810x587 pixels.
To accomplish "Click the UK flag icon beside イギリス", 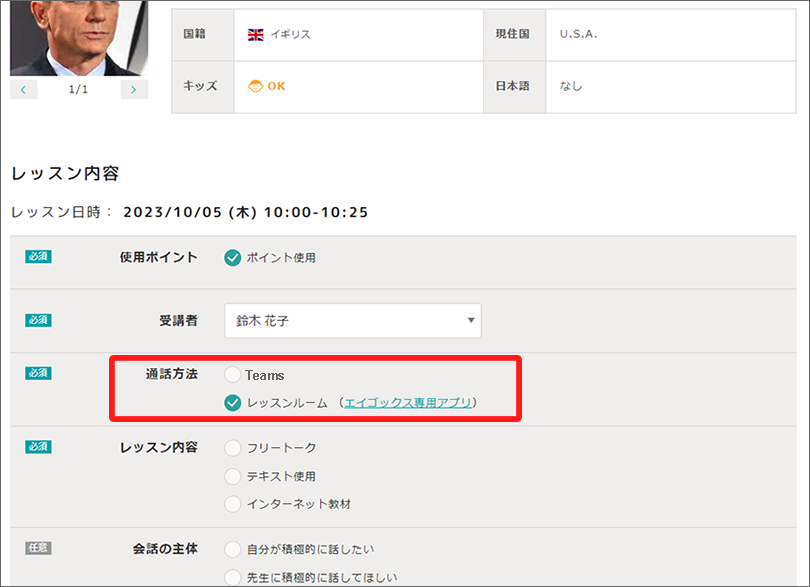I will (256, 34).
